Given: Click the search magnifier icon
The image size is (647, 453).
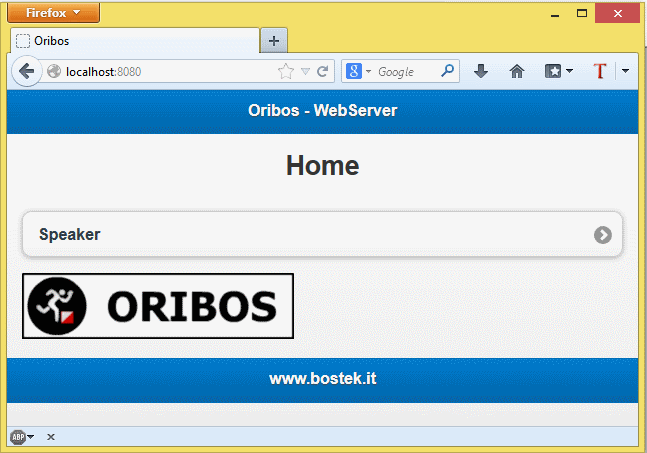Looking at the screenshot, I should 448,71.
